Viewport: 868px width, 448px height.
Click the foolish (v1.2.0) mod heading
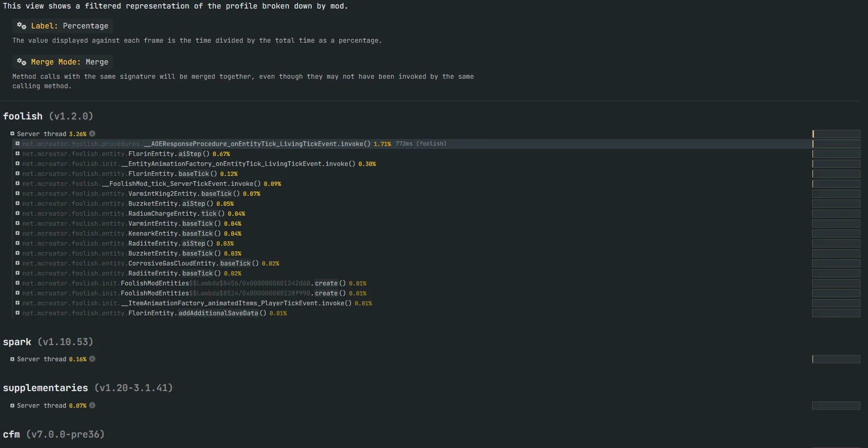pos(48,116)
